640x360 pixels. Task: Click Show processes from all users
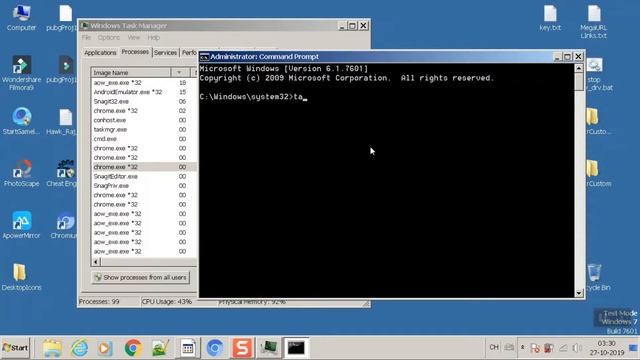pos(140,278)
